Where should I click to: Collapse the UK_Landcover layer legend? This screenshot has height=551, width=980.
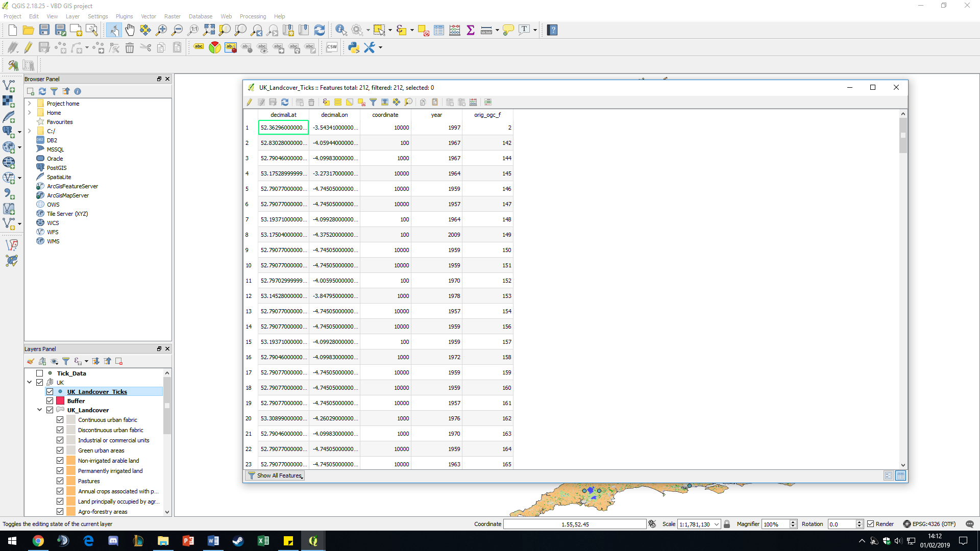click(x=40, y=410)
